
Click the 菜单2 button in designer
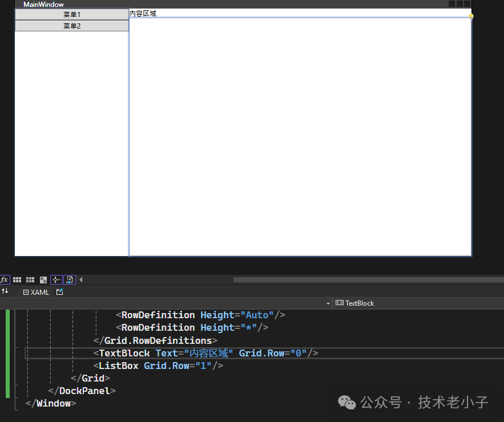[x=71, y=26]
